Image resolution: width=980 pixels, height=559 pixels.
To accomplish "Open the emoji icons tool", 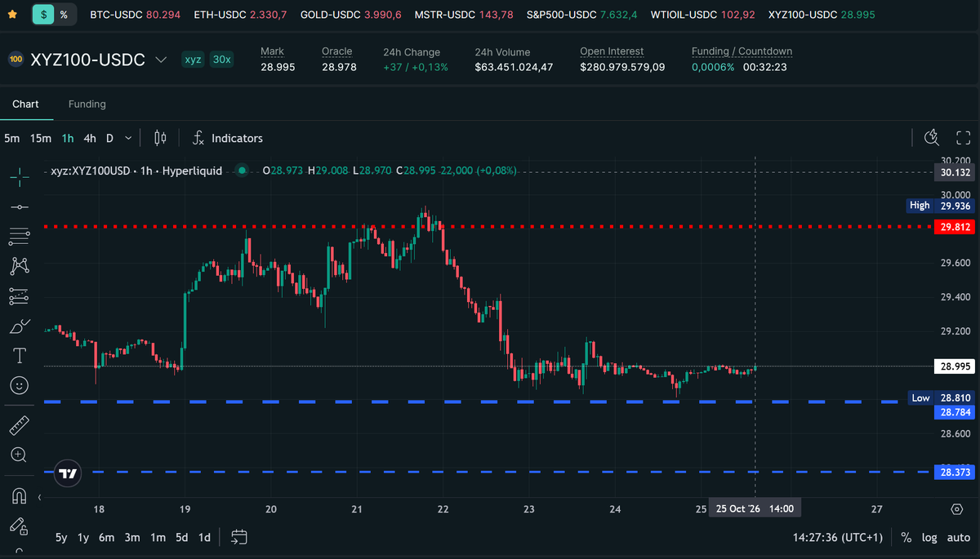I will [x=20, y=384].
